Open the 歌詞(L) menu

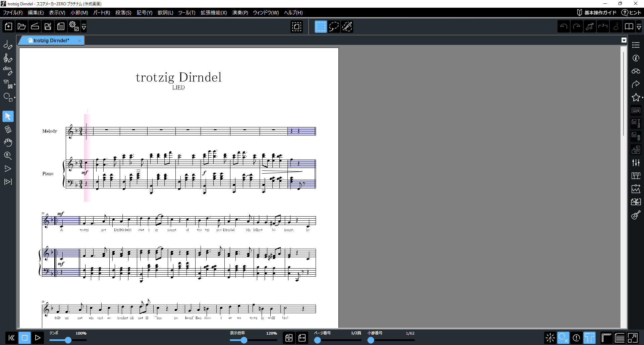[165, 12]
